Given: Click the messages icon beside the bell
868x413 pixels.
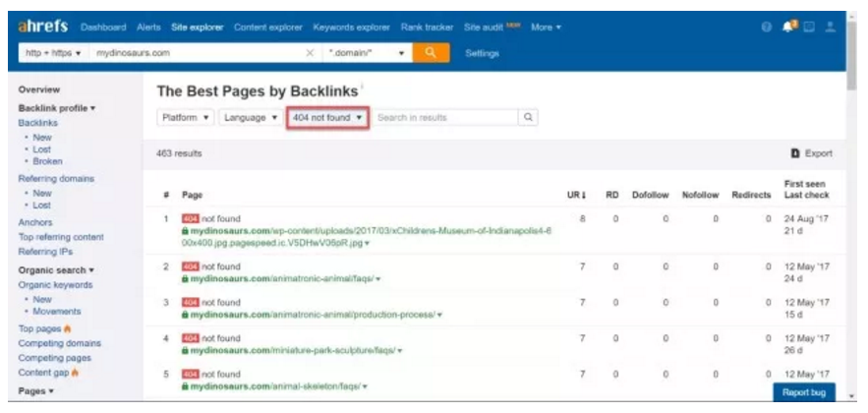Looking at the screenshot, I should tap(809, 27).
